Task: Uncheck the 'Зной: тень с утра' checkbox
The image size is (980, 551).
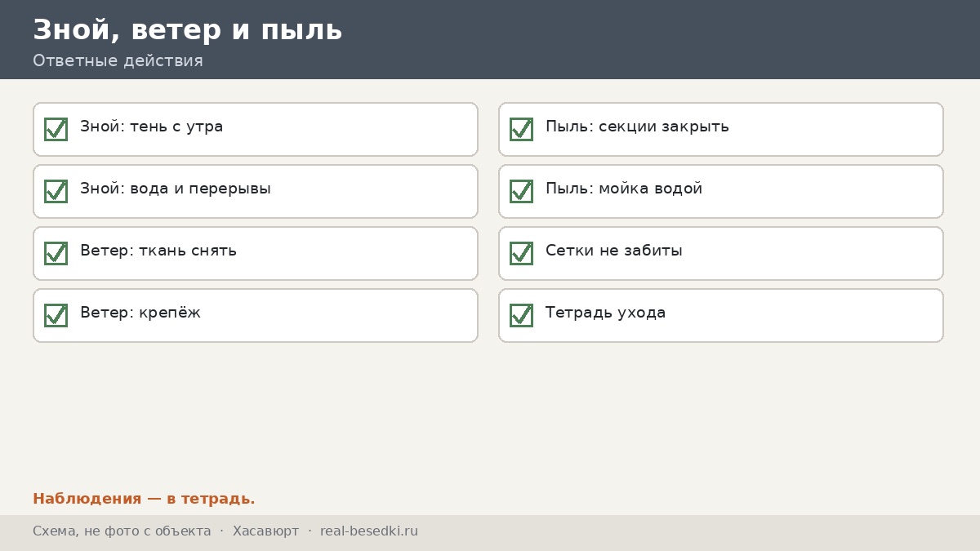Action: 56,129
